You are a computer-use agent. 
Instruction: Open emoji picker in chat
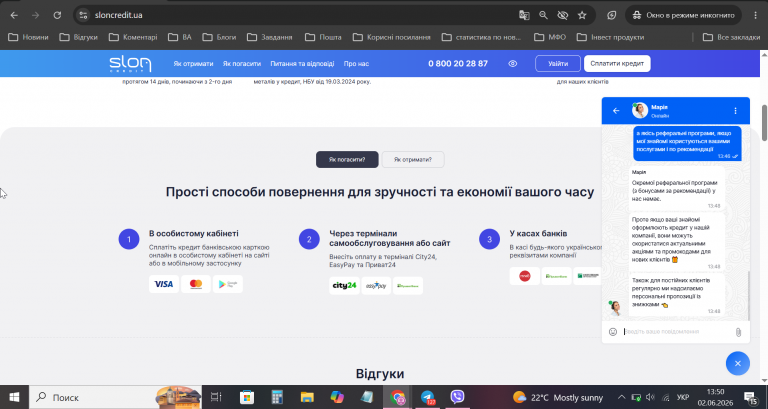[x=613, y=332]
